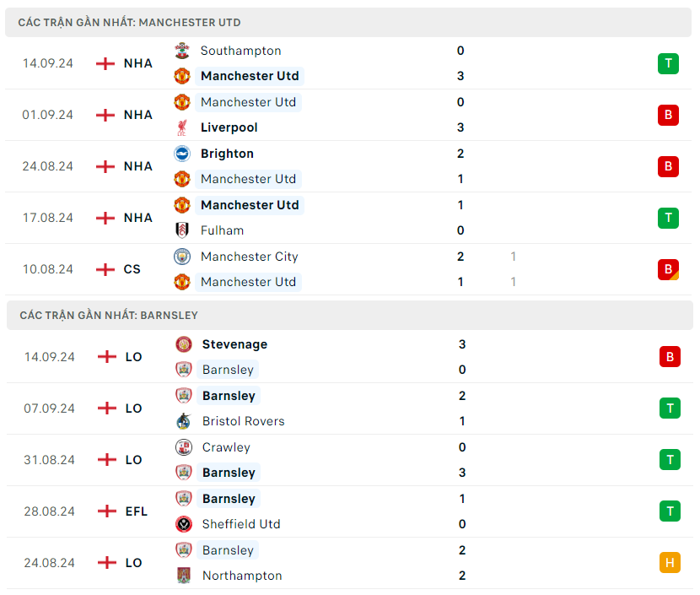Open the Liverpool team link
This screenshot has width=700, height=595.
229,127
